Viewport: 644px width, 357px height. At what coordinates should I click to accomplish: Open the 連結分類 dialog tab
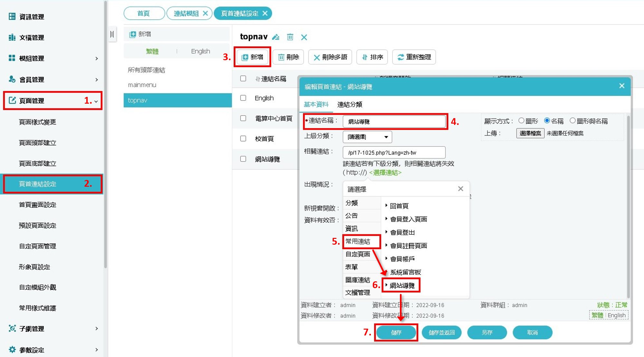click(349, 104)
